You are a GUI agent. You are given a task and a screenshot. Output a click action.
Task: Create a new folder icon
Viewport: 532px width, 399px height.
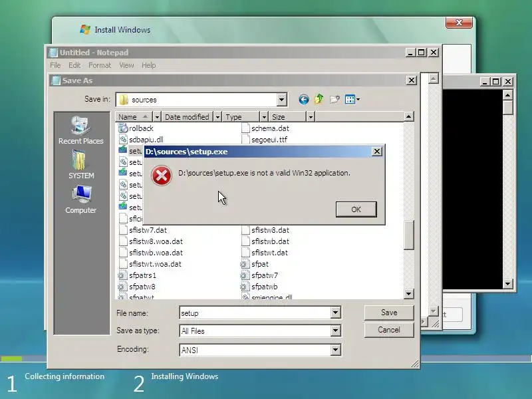(x=334, y=99)
